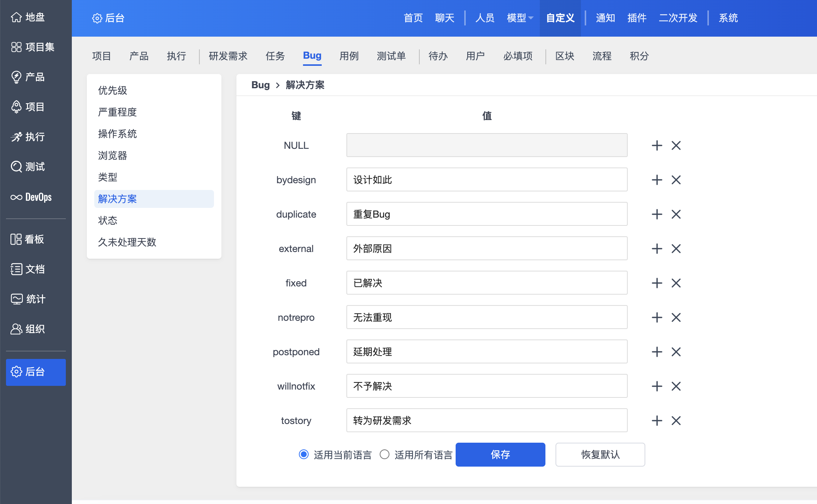Click the Bug breadcrumb link

260,85
